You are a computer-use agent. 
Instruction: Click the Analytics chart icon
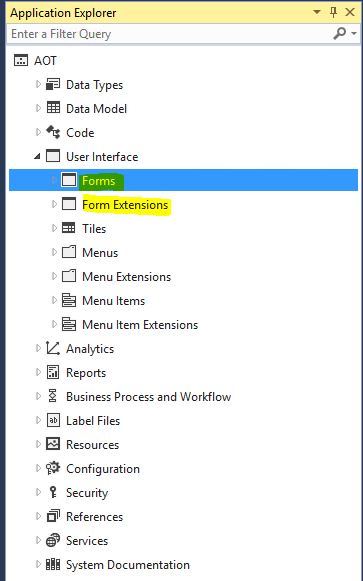click(x=53, y=349)
